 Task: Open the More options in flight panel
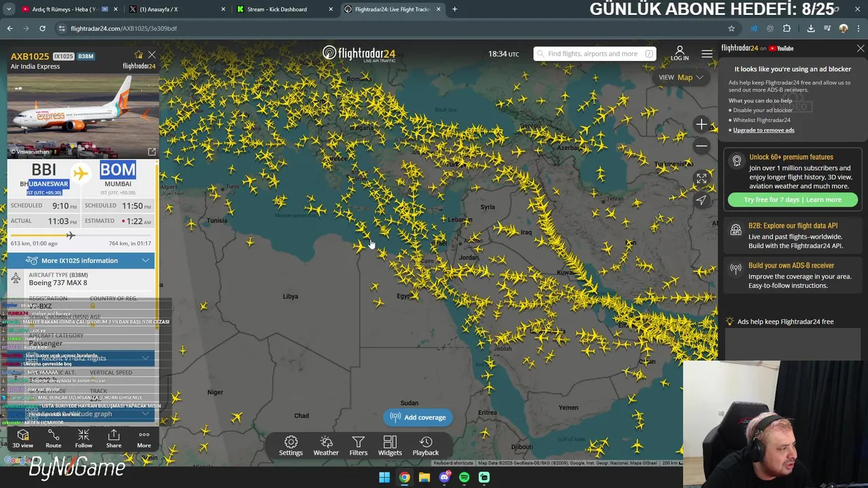coord(144,439)
